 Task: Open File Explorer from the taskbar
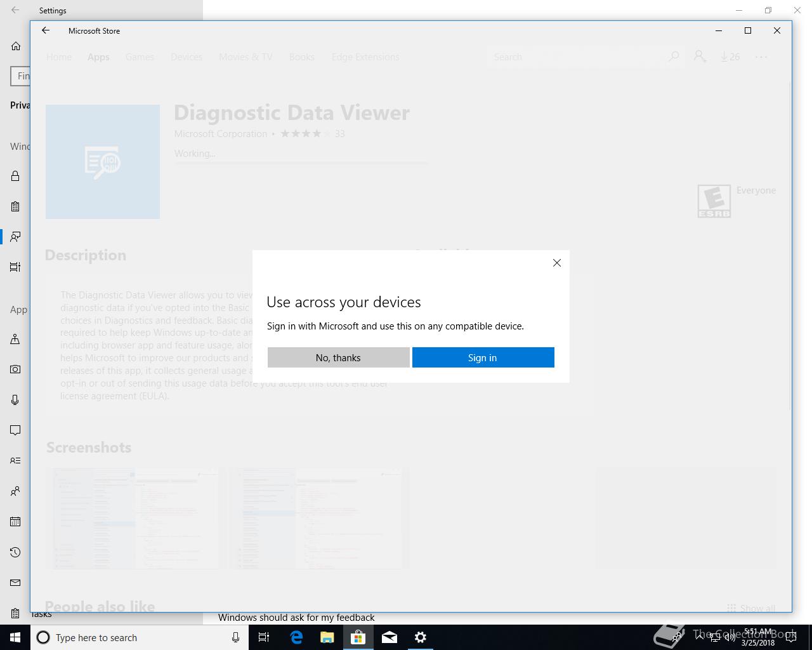point(327,637)
